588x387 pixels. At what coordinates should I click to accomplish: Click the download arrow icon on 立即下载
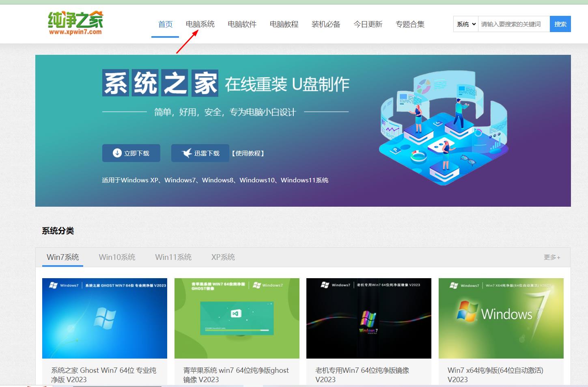[116, 153]
